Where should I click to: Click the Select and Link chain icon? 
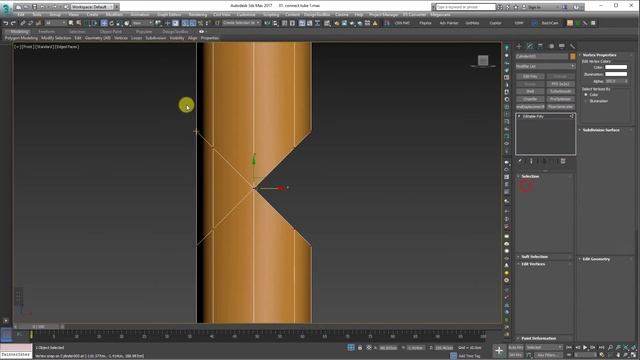[23, 23]
